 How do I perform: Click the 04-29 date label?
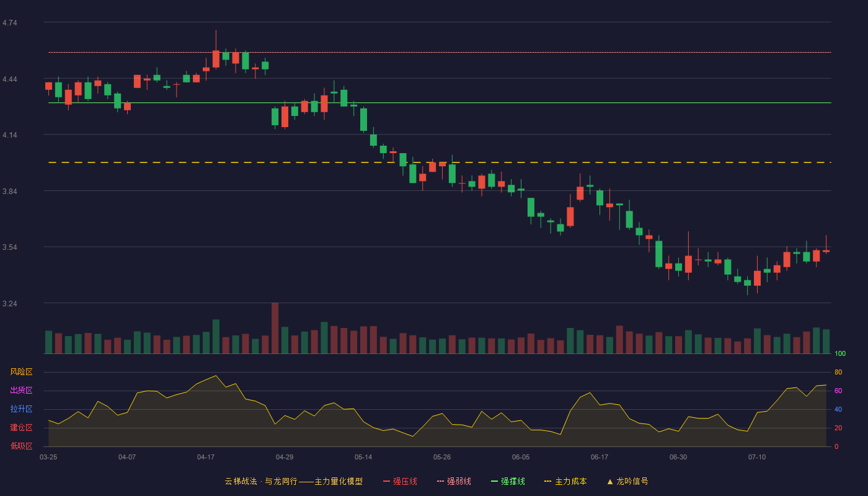[x=285, y=457]
